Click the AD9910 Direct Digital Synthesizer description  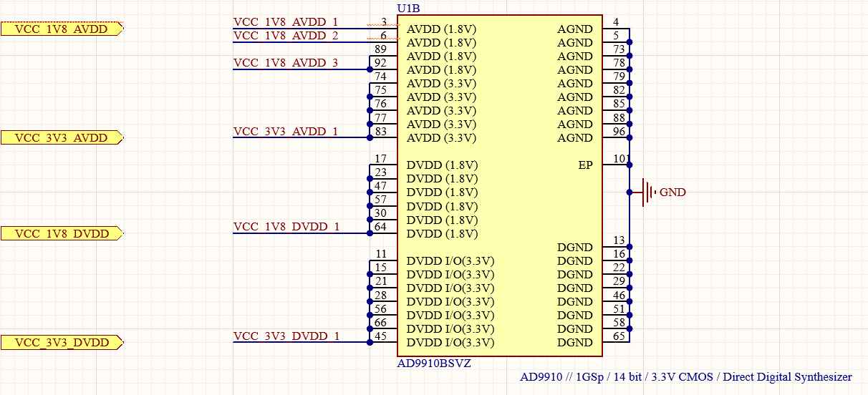[686, 376]
